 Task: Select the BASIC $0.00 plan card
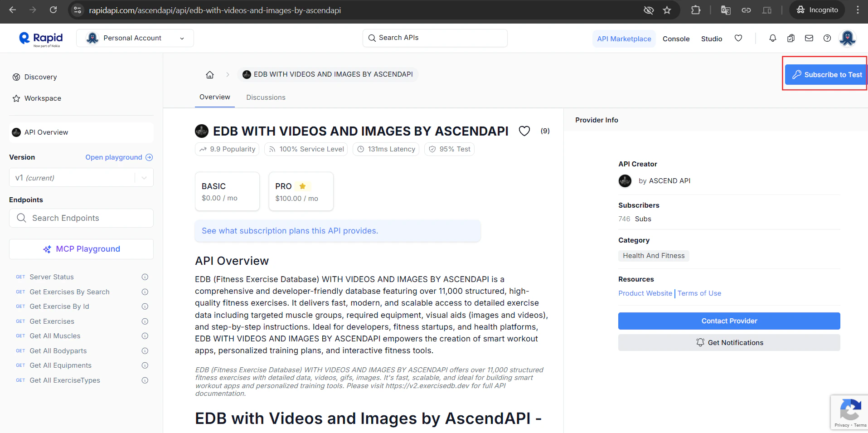point(227,191)
